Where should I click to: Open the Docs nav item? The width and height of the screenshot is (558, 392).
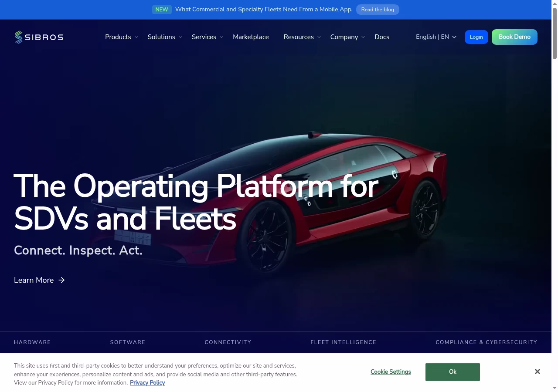pyautogui.click(x=382, y=37)
